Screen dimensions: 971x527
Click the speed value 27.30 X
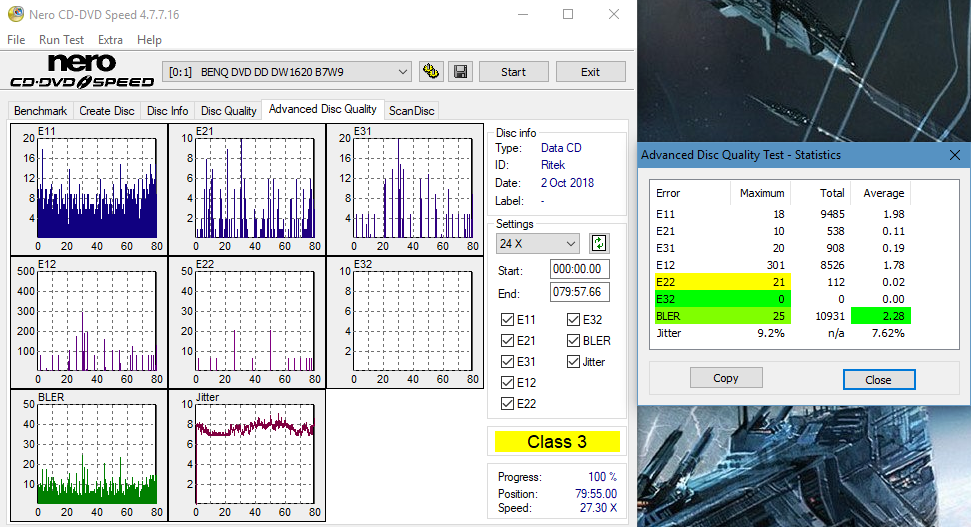click(598, 508)
